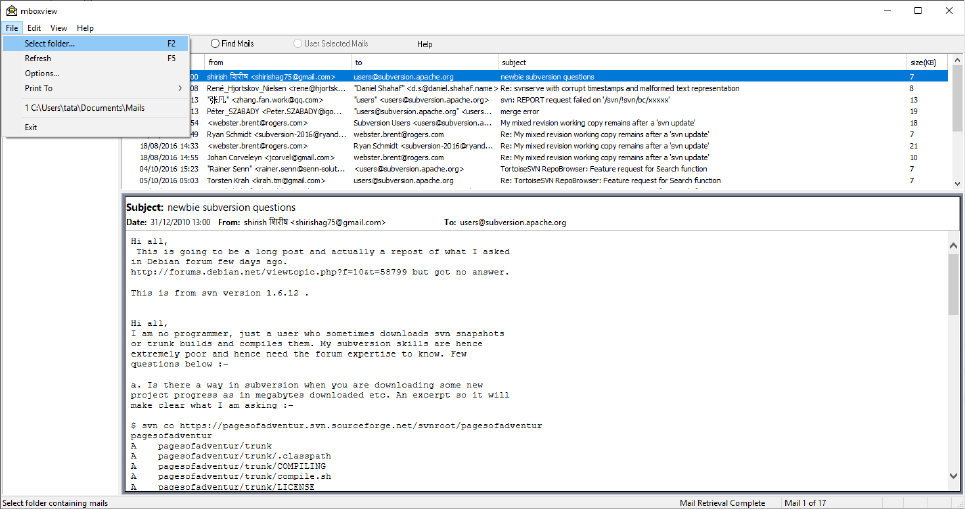Click the mail list vertical scrollbar thumb
This screenshot has width=965, height=509.
click(957, 98)
